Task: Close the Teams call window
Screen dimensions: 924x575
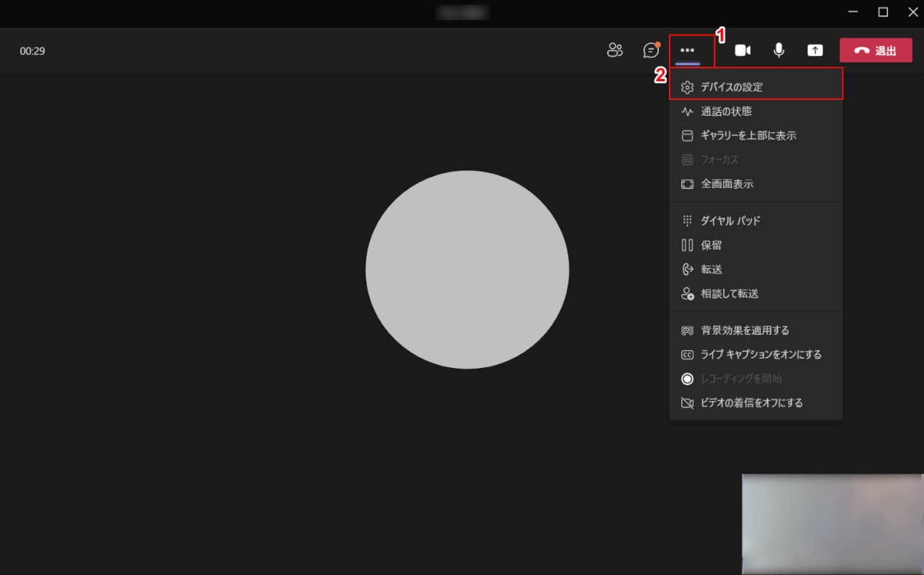Action: pos(913,11)
